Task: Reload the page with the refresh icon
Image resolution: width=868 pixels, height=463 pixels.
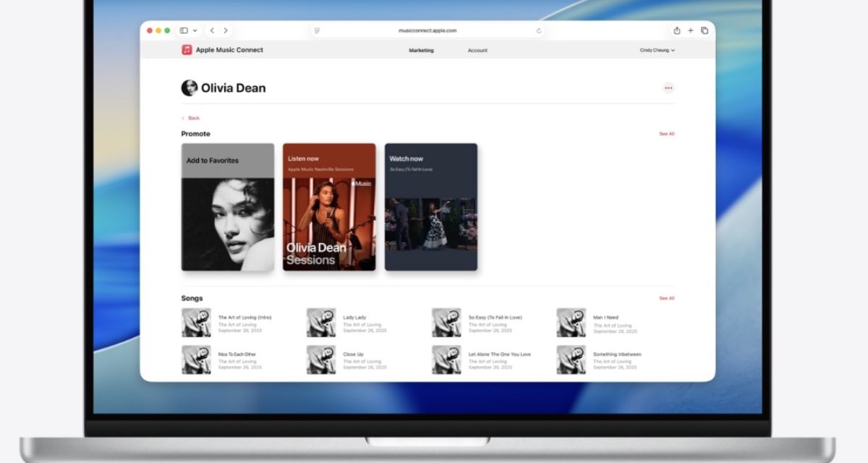Action: tap(538, 30)
